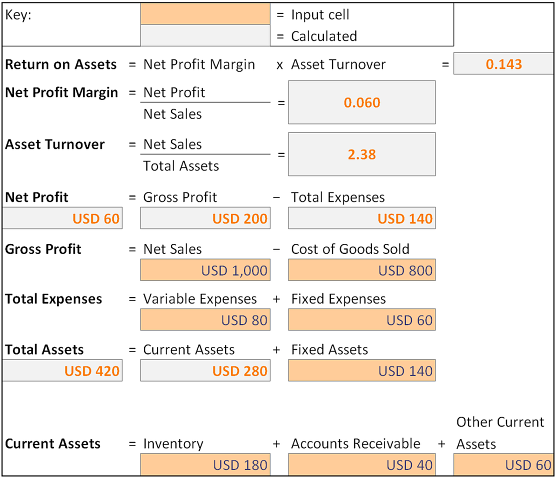
Task: Click the Inventory USD 180 input cell
Action: coord(205,465)
